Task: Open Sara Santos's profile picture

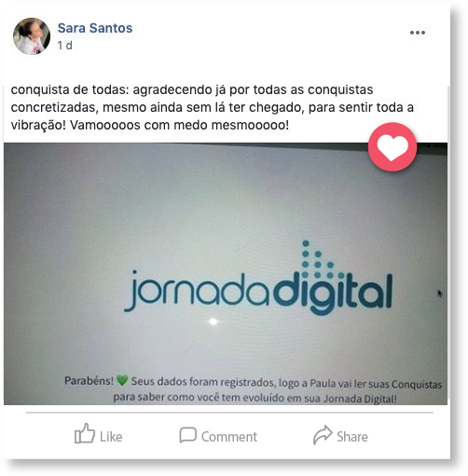Action: [32, 36]
